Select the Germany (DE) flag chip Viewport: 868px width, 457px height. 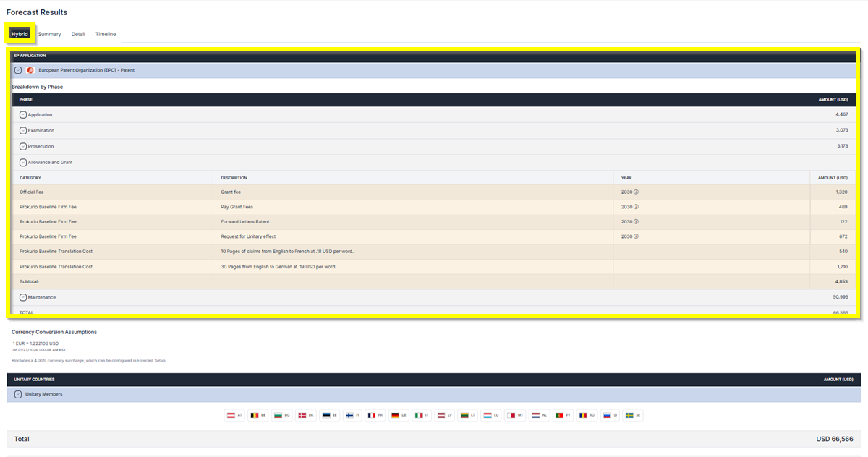click(x=399, y=416)
